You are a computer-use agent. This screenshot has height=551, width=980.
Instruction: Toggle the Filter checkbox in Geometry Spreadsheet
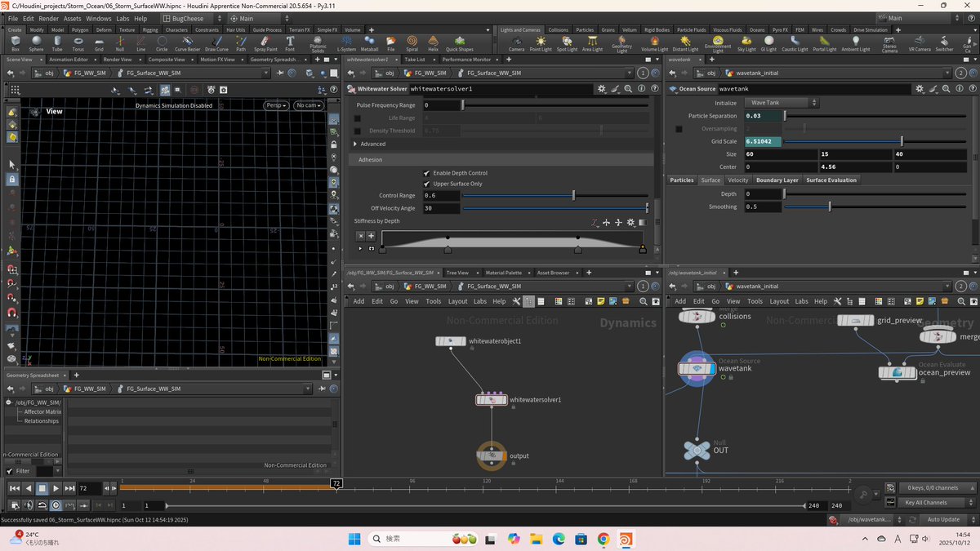(x=10, y=471)
